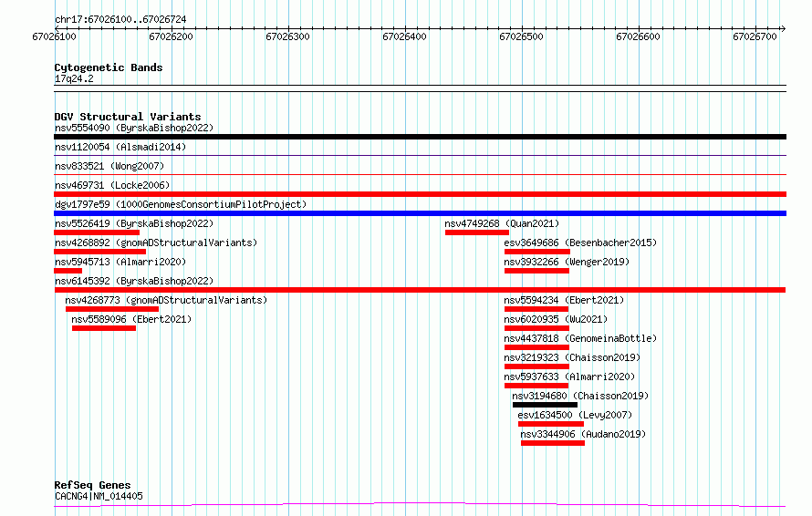The width and height of the screenshot is (812, 516).
Task: Select the long red nsv6145392 bar
Action: [x=420, y=290]
